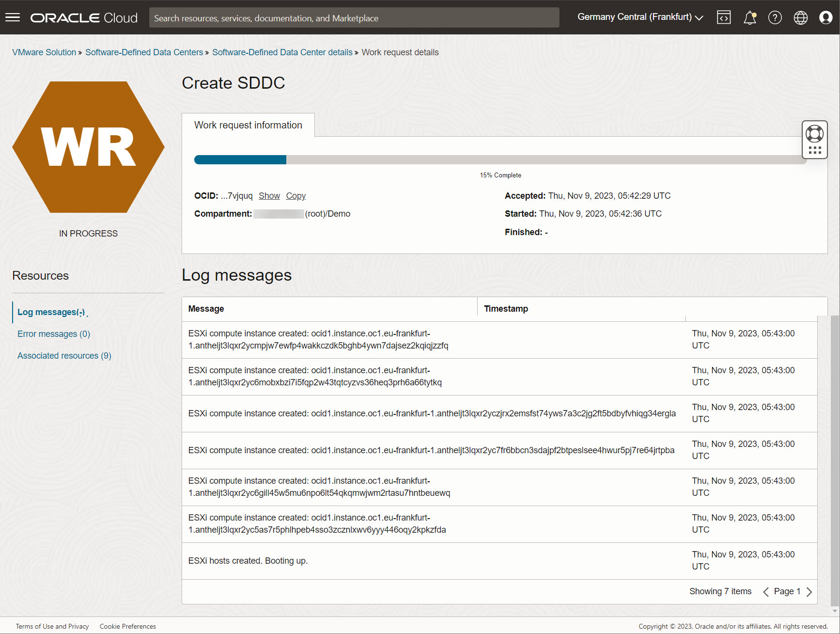Open the hamburger navigation menu
This screenshot has height=634, width=840.
point(13,17)
